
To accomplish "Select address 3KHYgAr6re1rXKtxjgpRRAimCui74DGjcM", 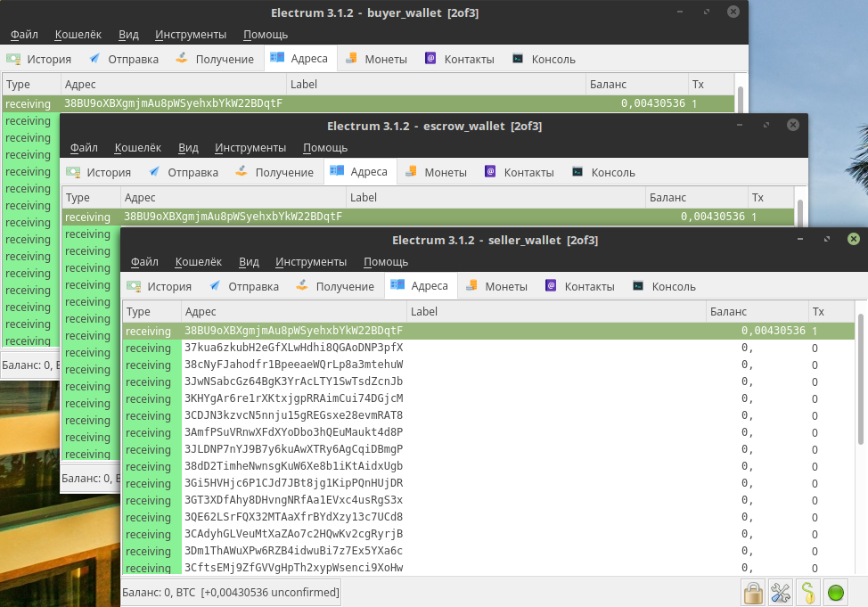I will point(488,398).
